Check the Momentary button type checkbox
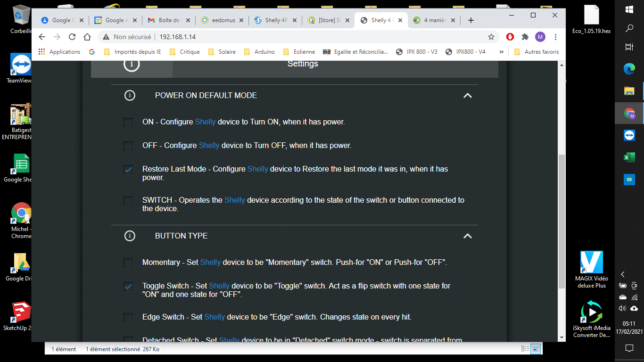 (x=128, y=263)
